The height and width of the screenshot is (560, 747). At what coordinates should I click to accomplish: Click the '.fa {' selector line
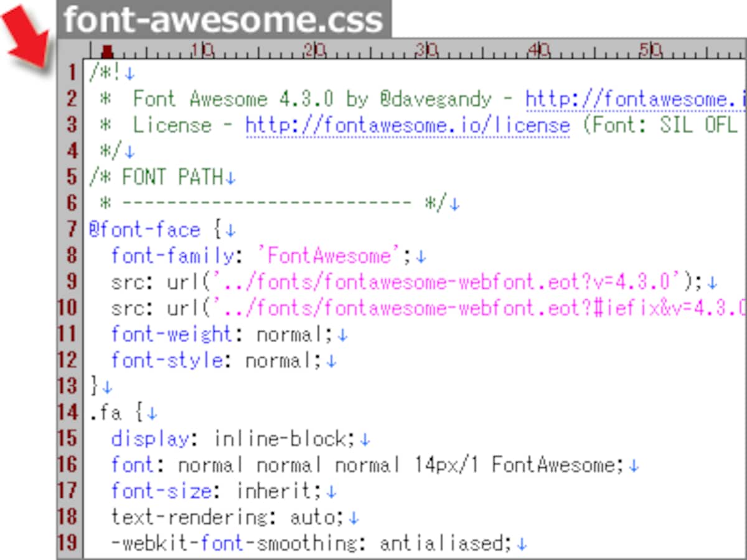(x=116, y=413)
